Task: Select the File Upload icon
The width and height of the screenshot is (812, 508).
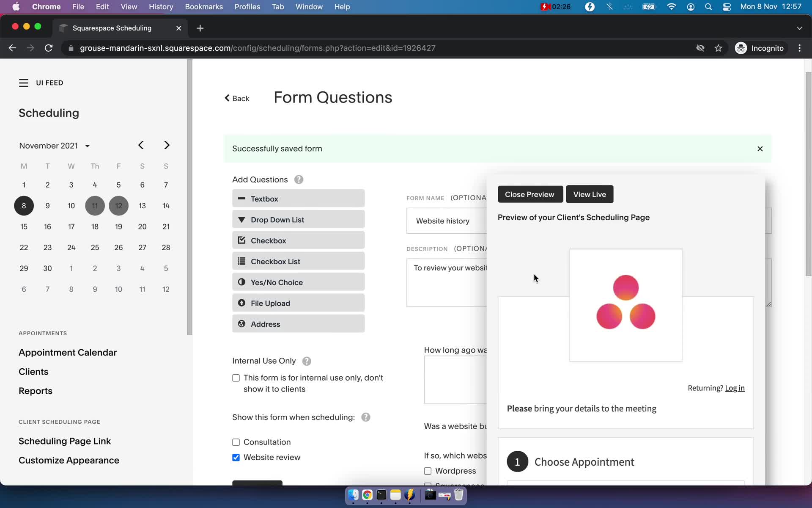Action: click(x=241, y=303)
